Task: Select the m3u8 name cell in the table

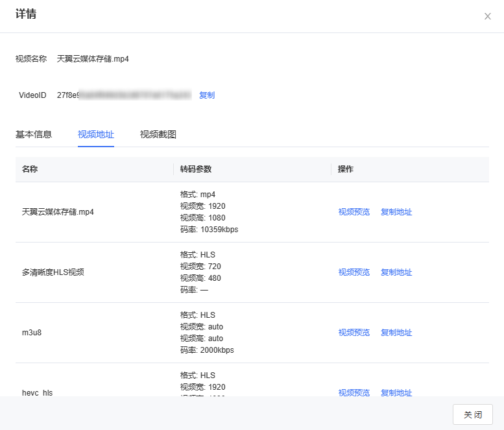Action: 32,333
